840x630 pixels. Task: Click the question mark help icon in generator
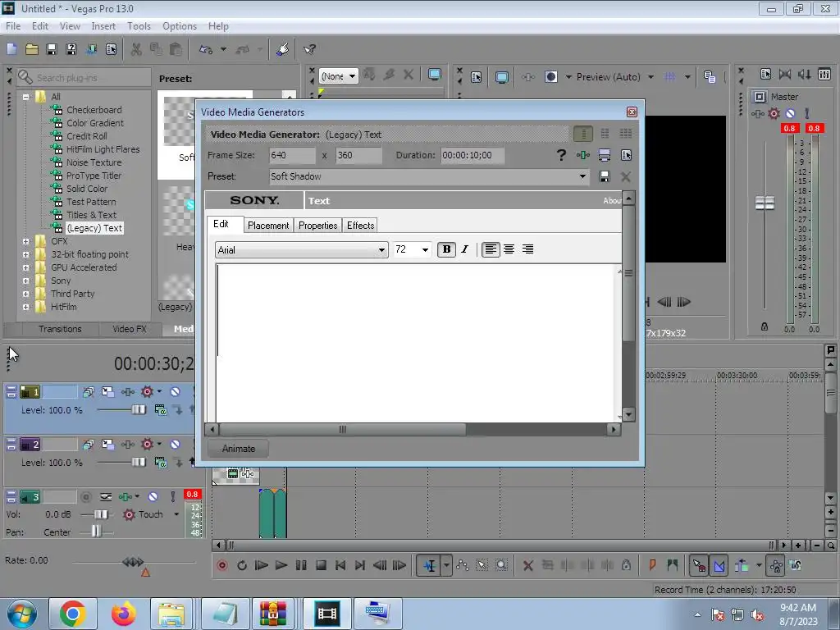(561, 155)
